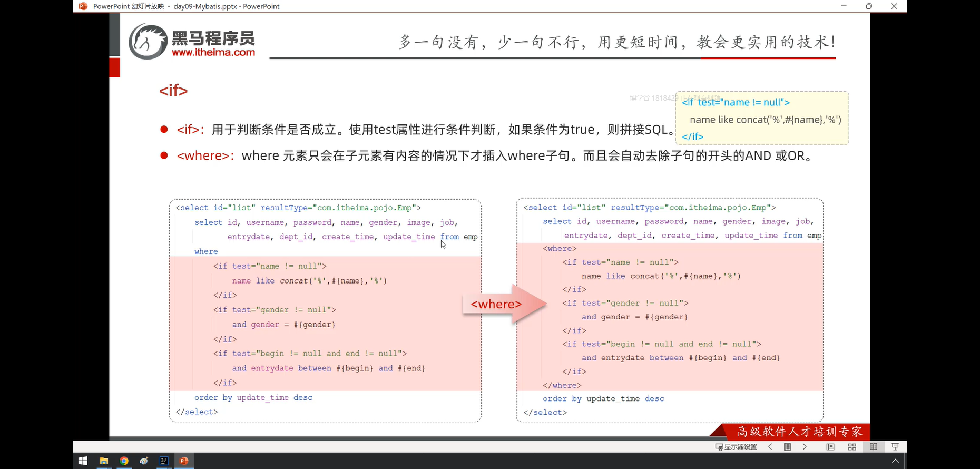Click the red <if> slide heading

(173, 91)
